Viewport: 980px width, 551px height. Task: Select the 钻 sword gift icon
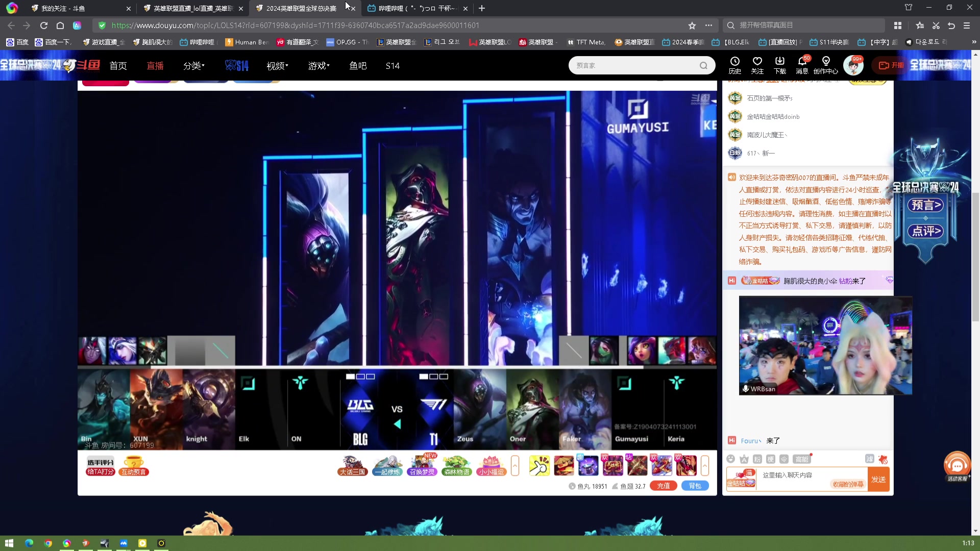pyautogui.click(x=636, y=466)
